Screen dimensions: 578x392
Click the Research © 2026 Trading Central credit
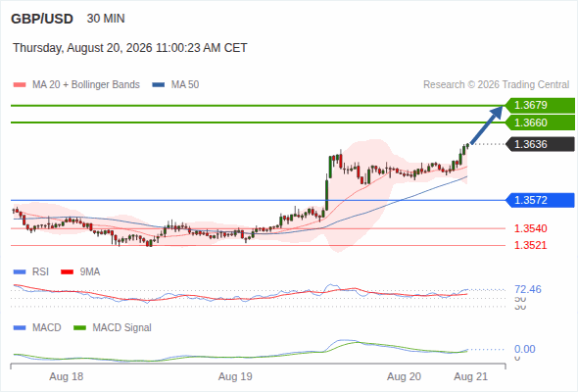point(496,85)
